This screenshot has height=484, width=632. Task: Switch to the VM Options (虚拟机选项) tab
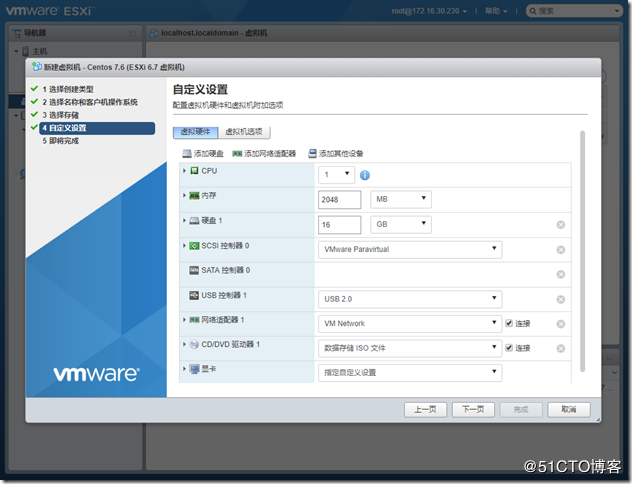(x=244, y=132)
